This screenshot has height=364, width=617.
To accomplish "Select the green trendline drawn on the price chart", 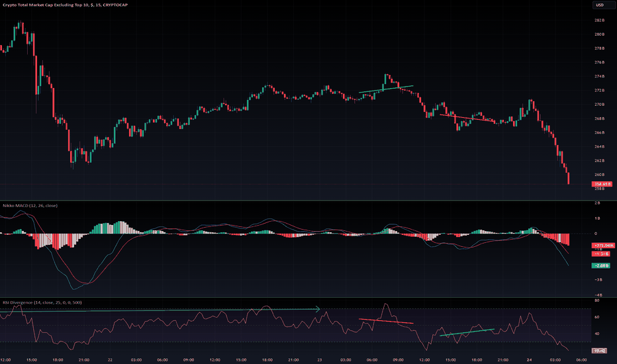I will point(386,89).
